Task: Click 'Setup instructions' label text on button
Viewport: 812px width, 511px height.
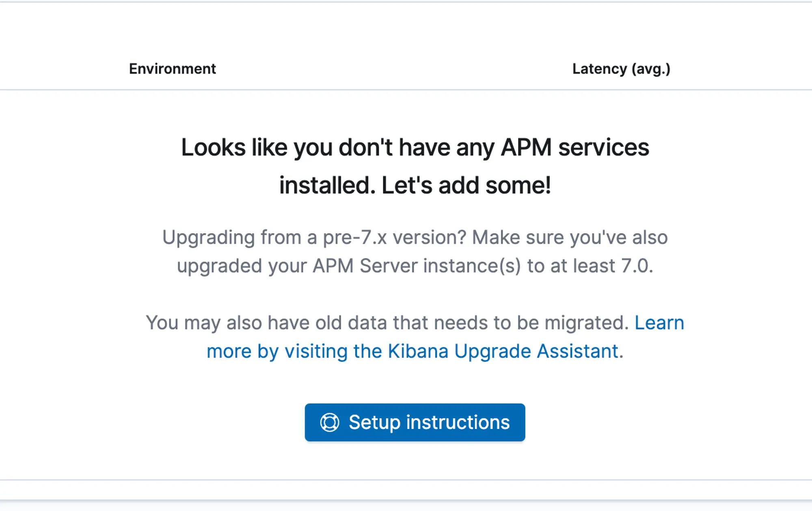Action: pos(429,422)
